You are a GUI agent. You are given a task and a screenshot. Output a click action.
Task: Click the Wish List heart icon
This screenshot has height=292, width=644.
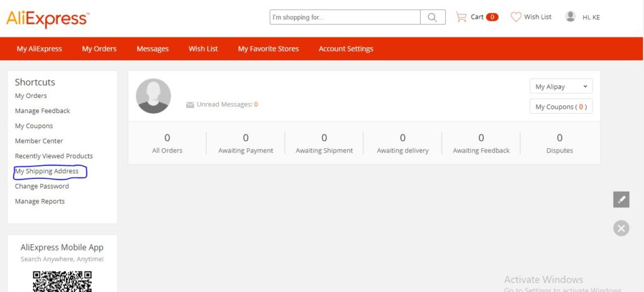coord(516,17)
